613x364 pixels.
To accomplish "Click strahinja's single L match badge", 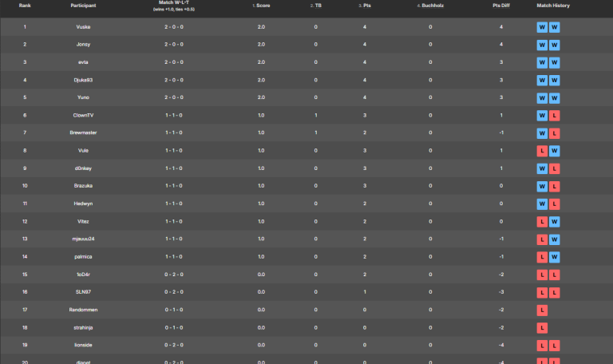I will pos(543,327).
